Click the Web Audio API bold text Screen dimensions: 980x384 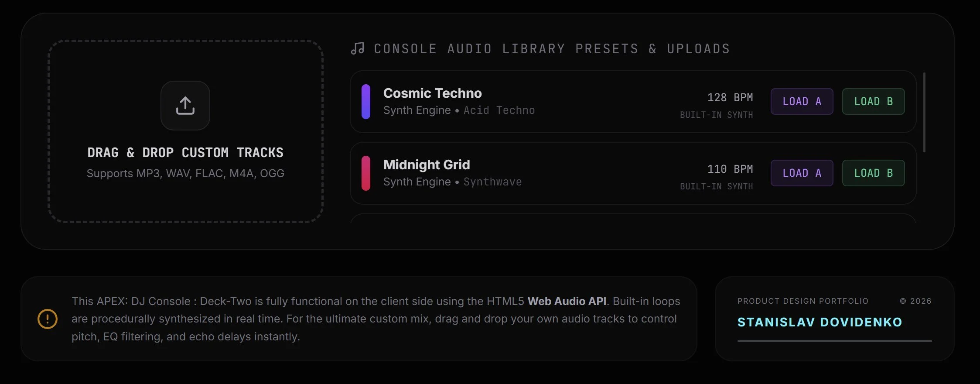[567, 301]
